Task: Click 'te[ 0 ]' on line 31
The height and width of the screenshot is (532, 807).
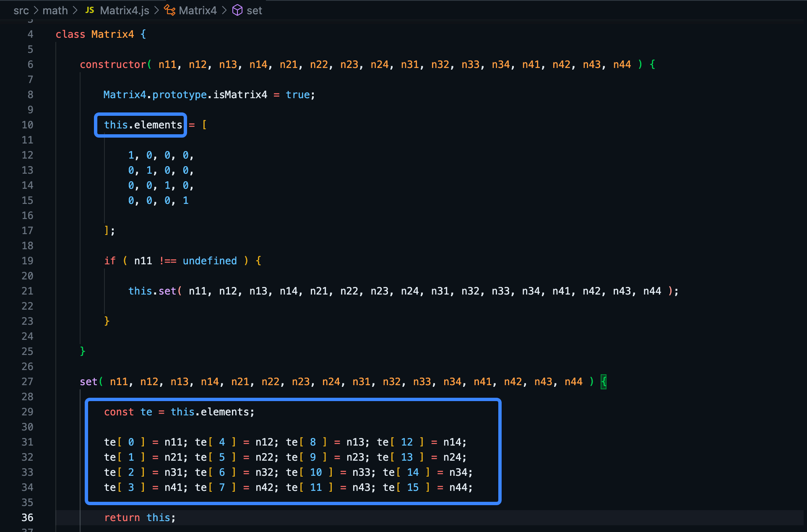Action: (125, 442)
